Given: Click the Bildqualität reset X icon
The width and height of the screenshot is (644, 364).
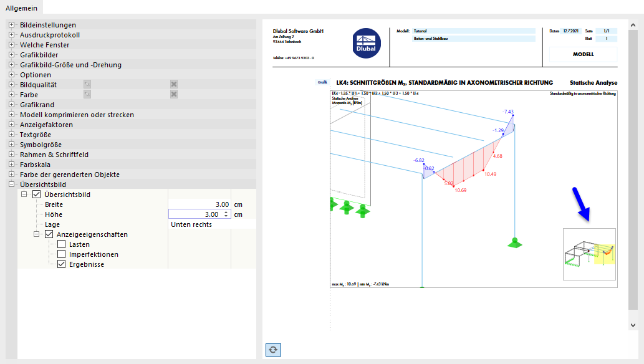Looking at the screenshot, I should [174, 84].
